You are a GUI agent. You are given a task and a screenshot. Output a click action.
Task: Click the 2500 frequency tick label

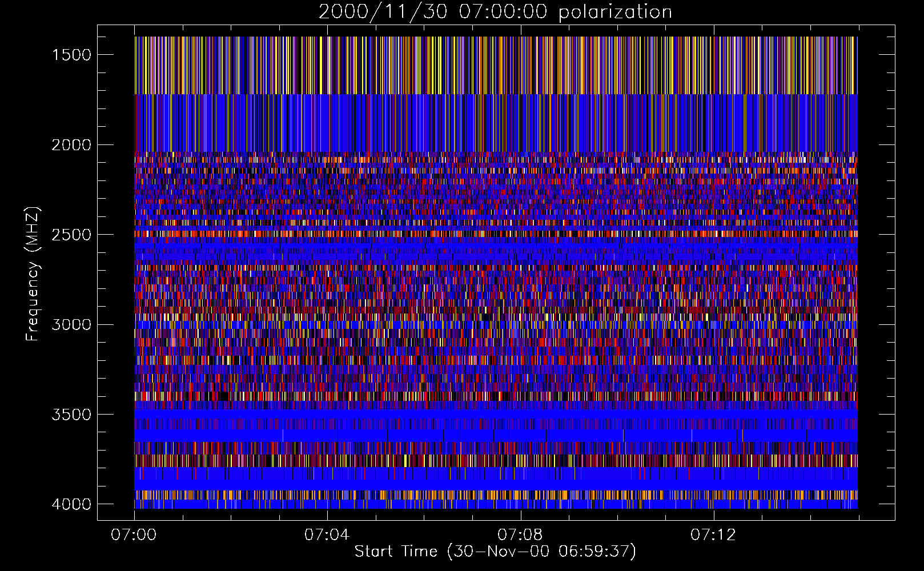(x=71, y=235)
